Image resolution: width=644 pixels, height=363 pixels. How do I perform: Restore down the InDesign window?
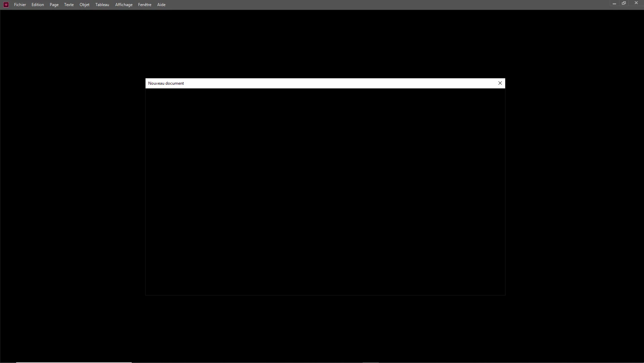pos(624,3)
